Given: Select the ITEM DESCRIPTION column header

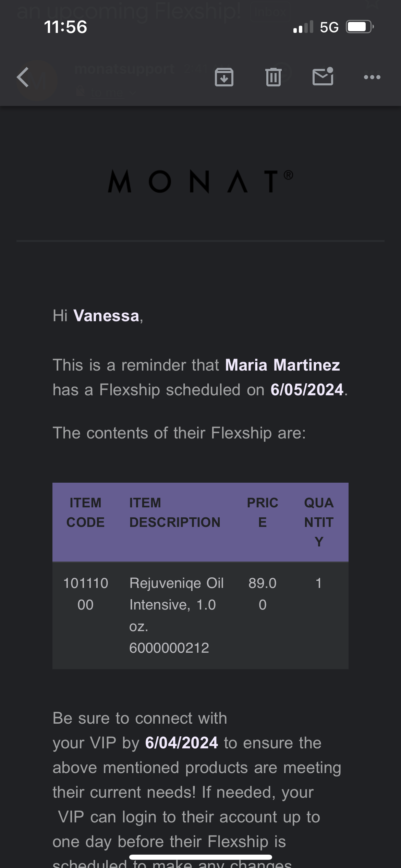Looking at the screenshot, I should [175, 513].
